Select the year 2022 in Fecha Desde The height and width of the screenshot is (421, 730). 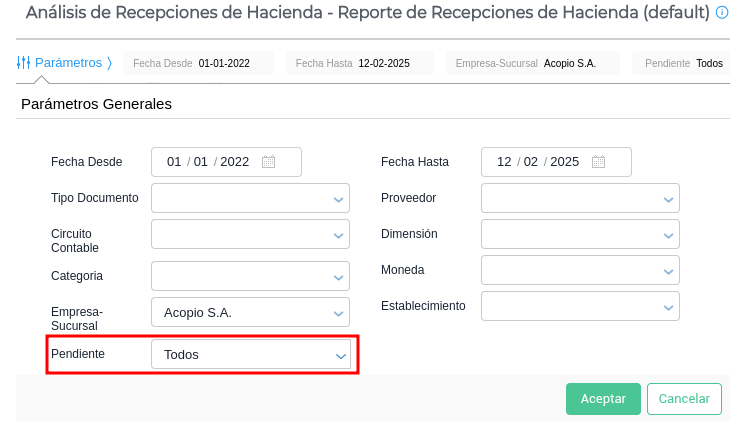(235, 162)
